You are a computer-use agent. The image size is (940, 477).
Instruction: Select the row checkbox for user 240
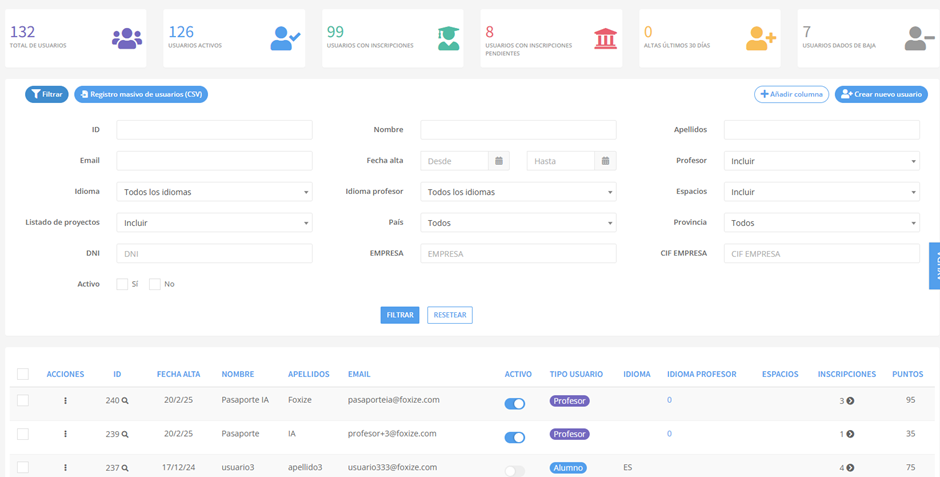pyautogui.click(x=23, y=400)
